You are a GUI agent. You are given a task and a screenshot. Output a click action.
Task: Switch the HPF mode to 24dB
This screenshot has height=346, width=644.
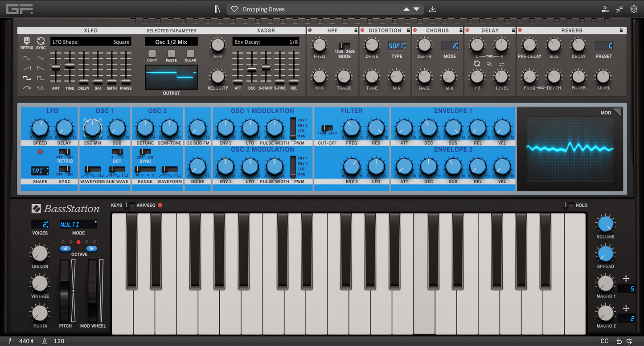[348, 46]
